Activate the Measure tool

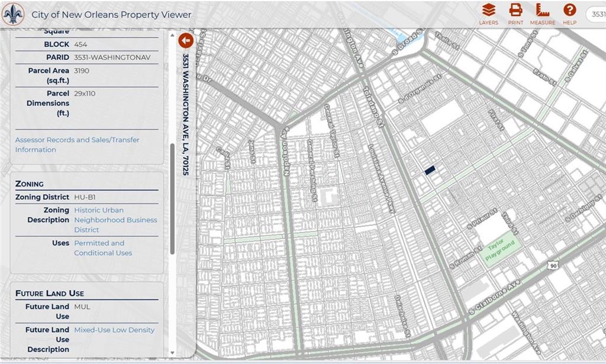click(543, 14)
